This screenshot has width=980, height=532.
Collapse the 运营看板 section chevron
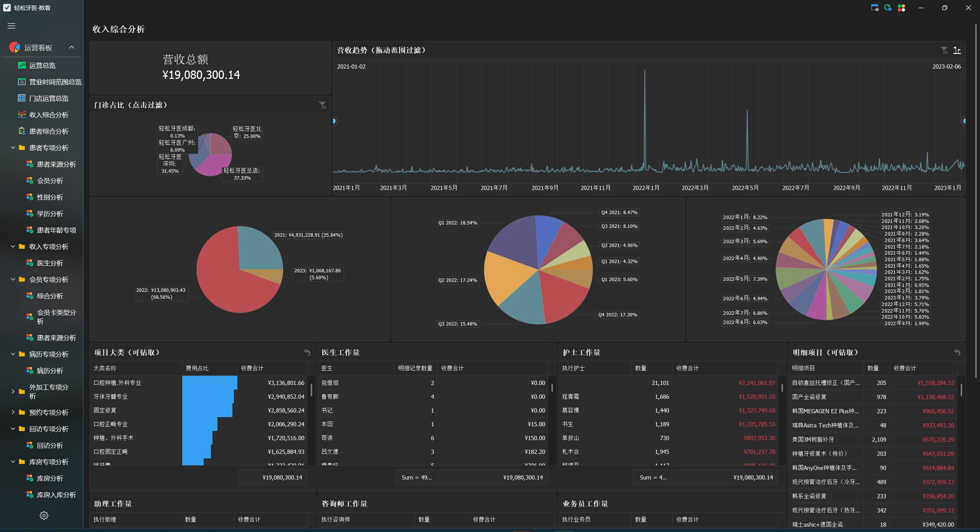pyautogui.click(x=72, y=47)
